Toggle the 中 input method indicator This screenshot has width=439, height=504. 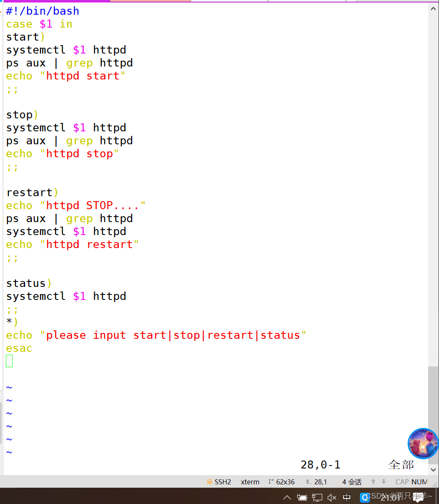click(347, 497)
